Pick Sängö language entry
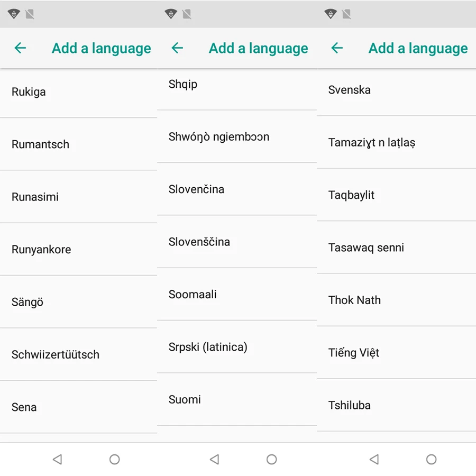 point(78,302)
